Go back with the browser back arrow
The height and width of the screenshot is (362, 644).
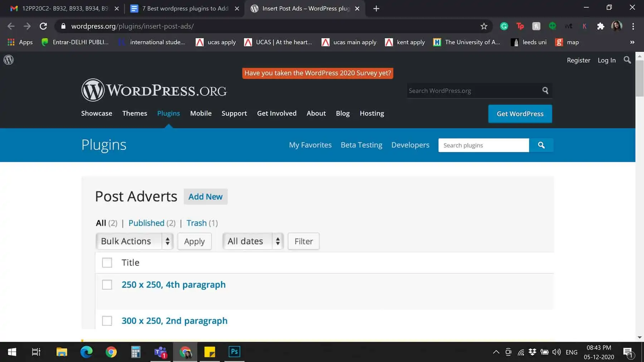(11, 26)
